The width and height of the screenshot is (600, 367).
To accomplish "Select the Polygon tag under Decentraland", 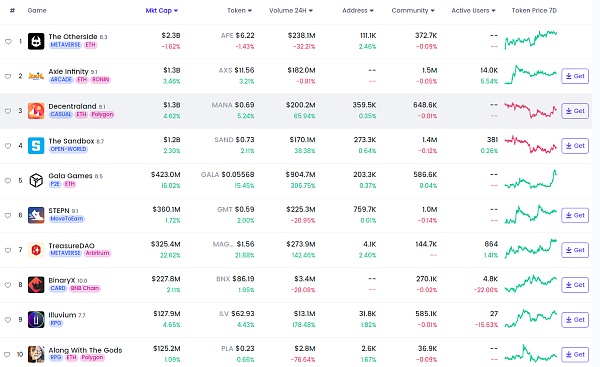I will 102,114.
